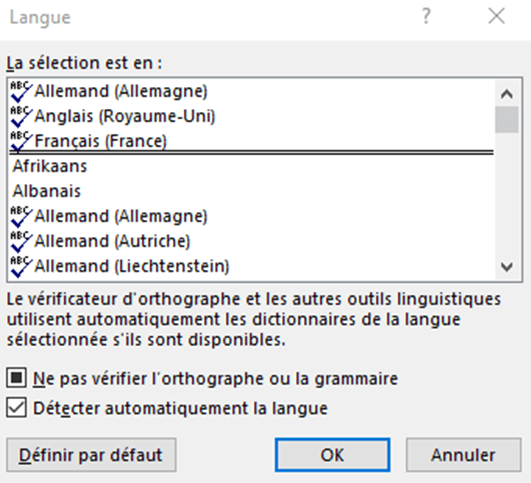Select Afrikaans in the language list
Viewport: 531px width, 483px height.
click(251, 166)
